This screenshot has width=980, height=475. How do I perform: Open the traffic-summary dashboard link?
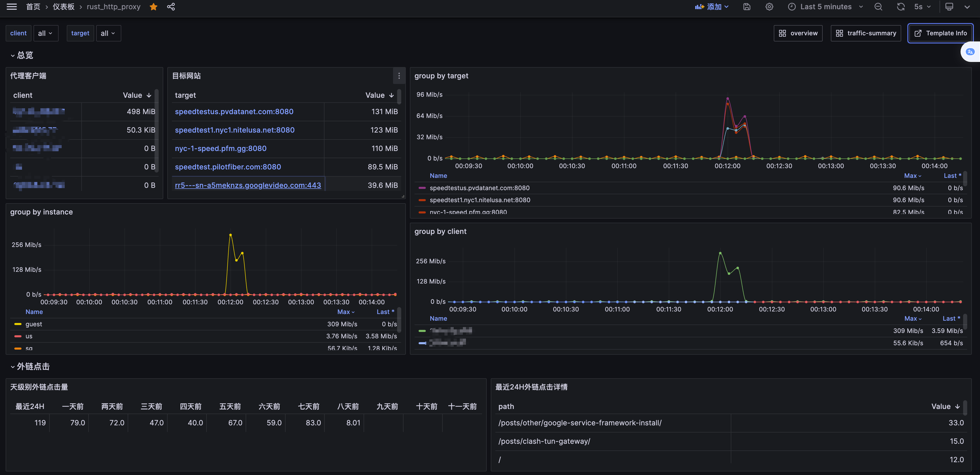[x=865, y=34]
